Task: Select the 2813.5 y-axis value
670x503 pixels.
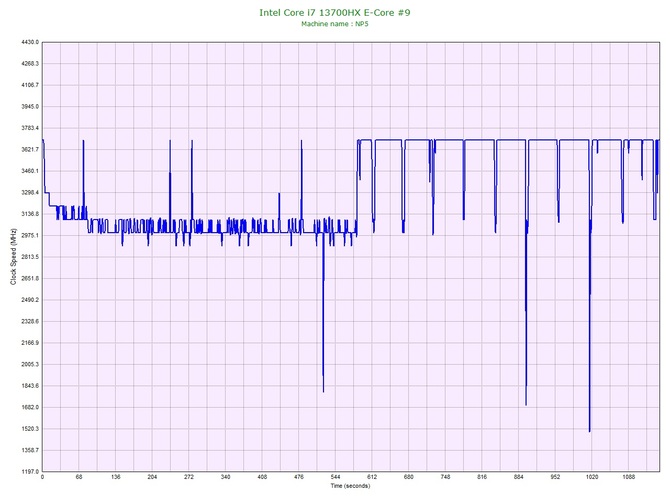Action: 30,257
